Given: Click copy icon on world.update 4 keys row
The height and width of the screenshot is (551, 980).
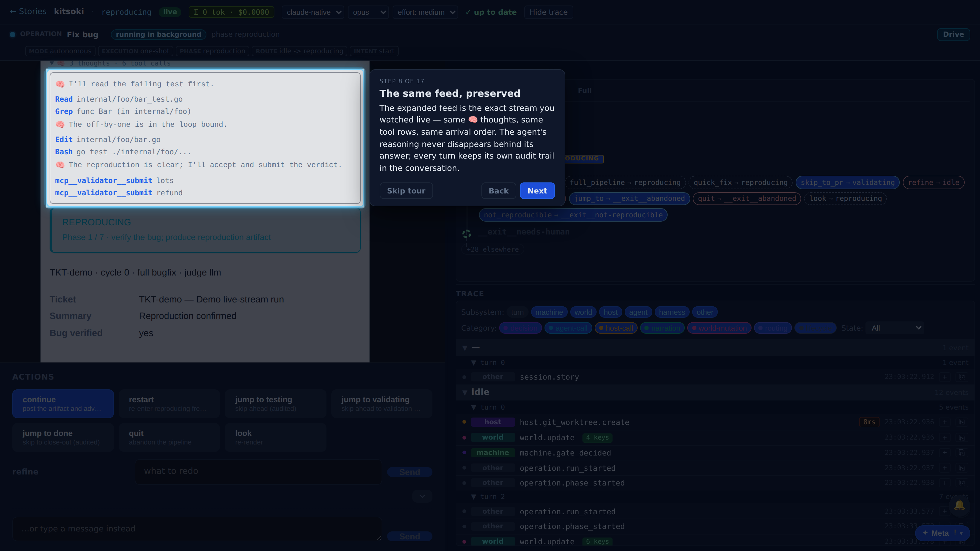Looking at the screenshot, I should tap(961, 437).
